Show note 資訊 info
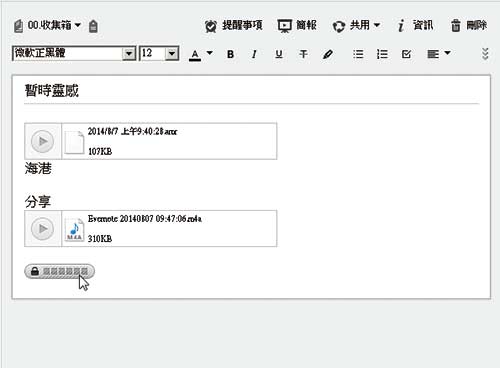500x368 pixels. click(x=415, y=25)
